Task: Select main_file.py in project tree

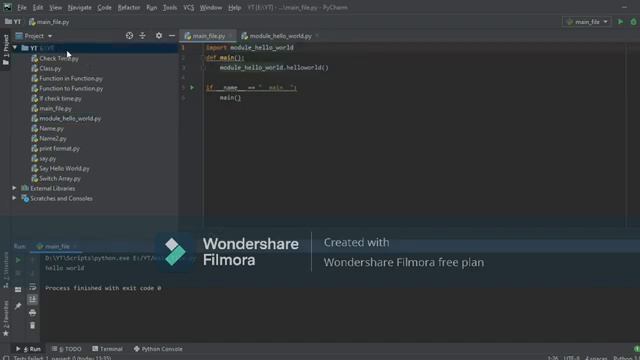Action: (51, 109)
